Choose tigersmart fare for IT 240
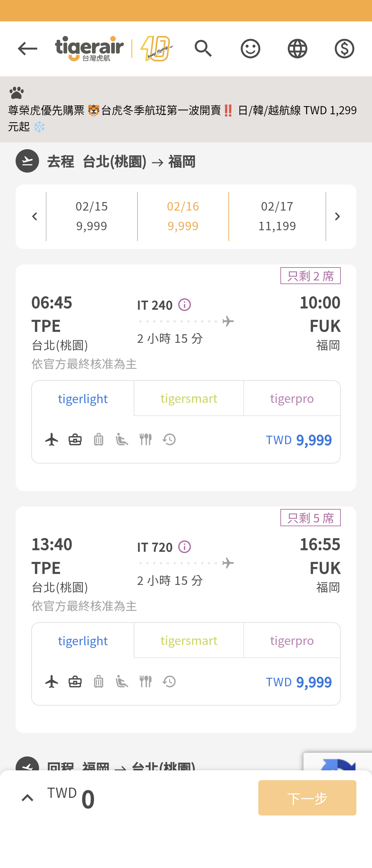The image size is (372, 868). 189,398
